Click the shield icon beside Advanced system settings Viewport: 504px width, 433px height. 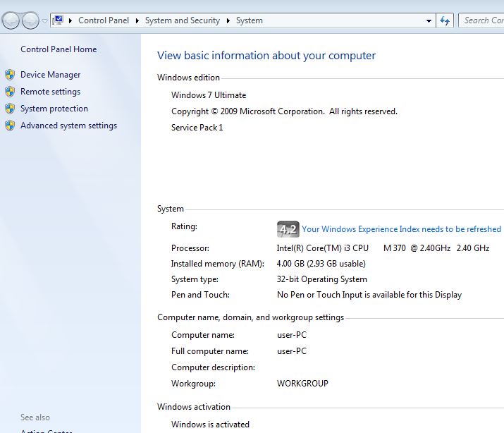click(10, 126)
